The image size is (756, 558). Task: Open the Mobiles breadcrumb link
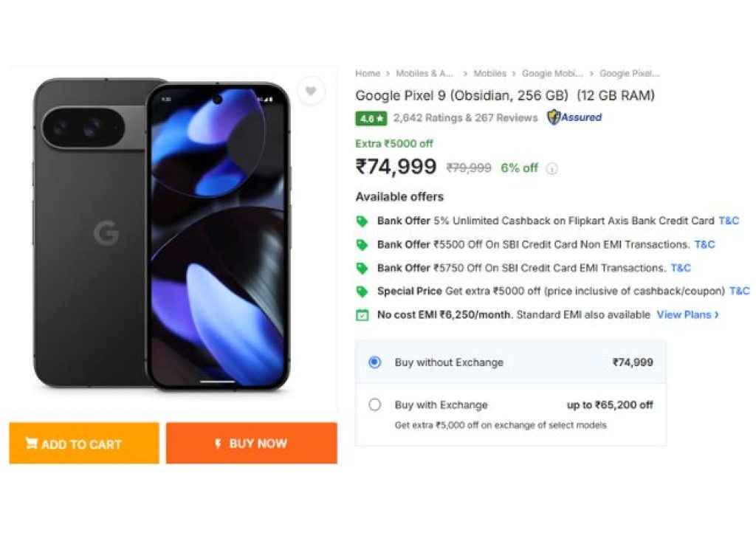[489, 74]
